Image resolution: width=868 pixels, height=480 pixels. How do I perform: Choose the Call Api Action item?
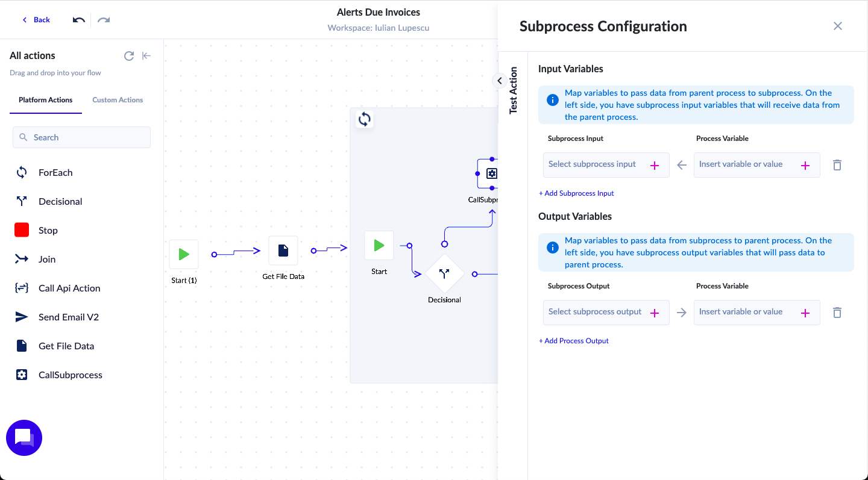tap(69, 288)
